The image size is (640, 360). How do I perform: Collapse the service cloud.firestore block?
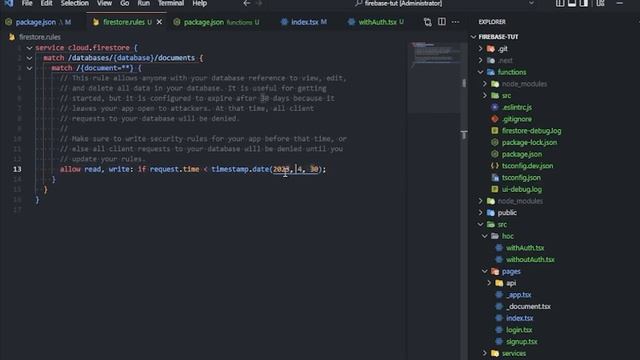tap(29, 48)
